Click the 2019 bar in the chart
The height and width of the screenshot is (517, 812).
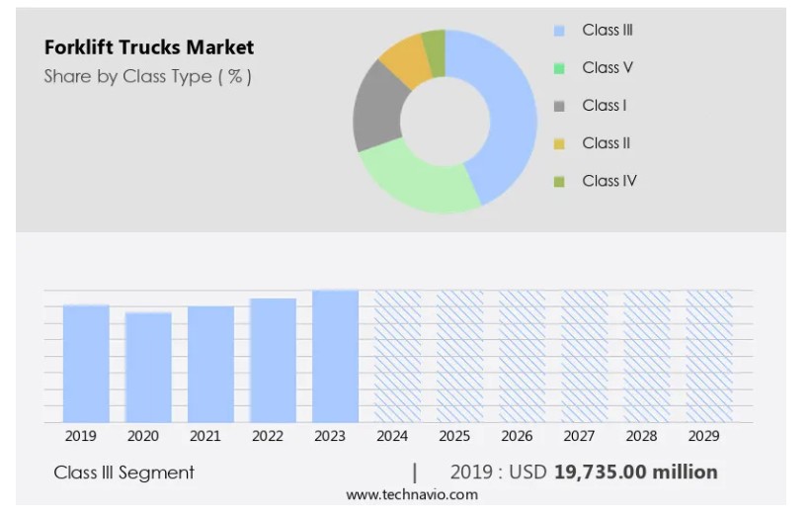(x=86, y=364)
